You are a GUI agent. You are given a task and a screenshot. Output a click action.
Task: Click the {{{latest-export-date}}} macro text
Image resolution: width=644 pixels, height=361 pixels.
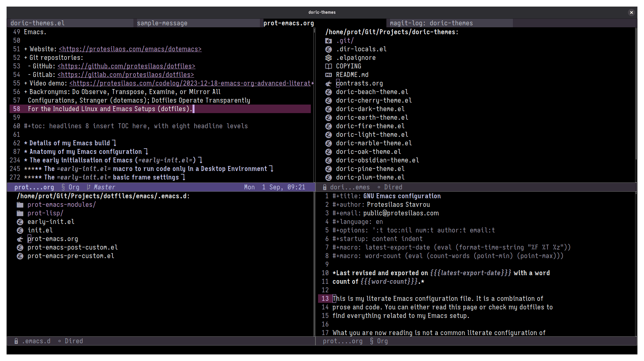[471, 273]
